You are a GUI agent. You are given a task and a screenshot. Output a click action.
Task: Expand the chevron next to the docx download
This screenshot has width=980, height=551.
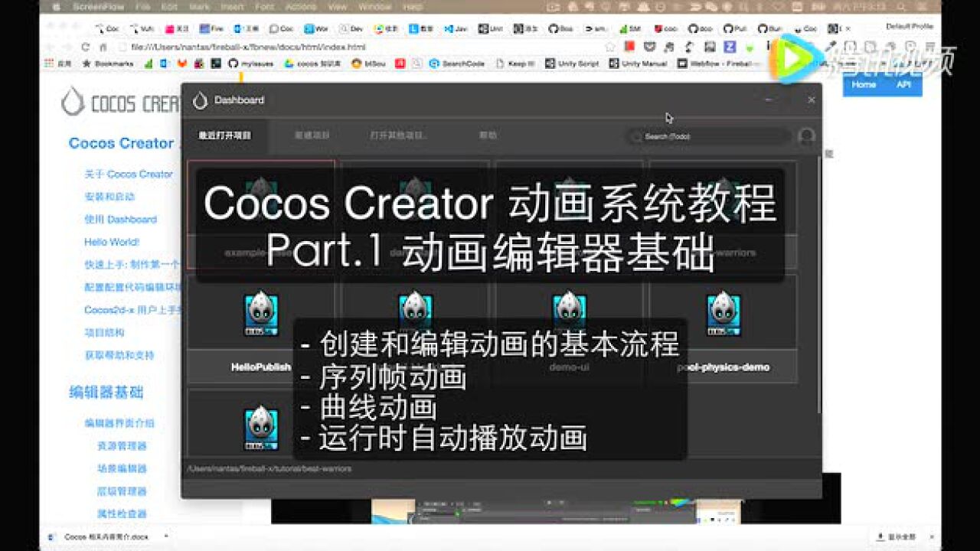166,536
